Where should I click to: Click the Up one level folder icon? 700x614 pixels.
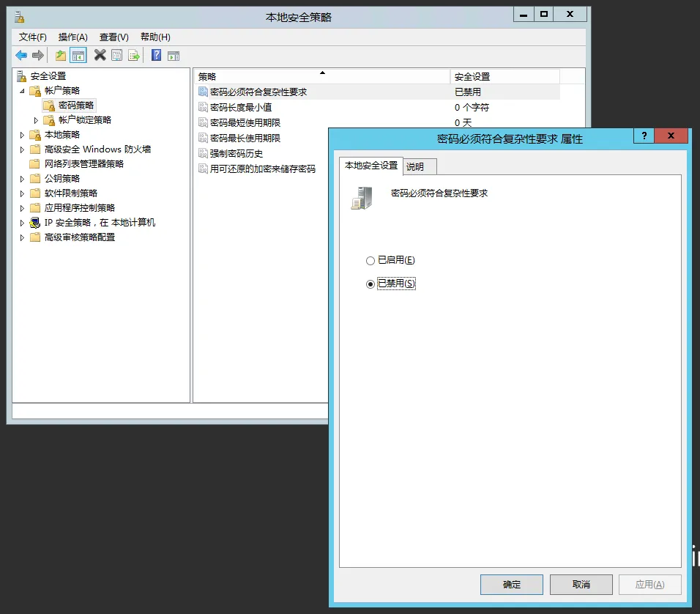(x=61, y=56)
